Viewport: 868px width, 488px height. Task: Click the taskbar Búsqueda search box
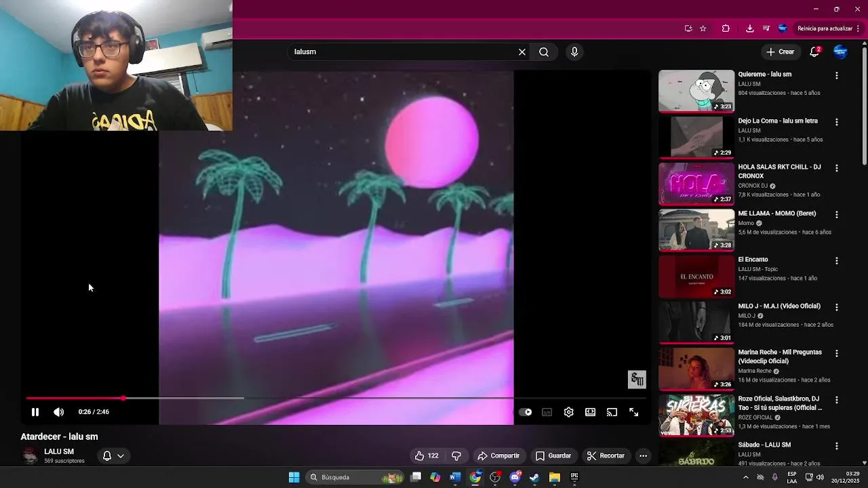(355, 477)
